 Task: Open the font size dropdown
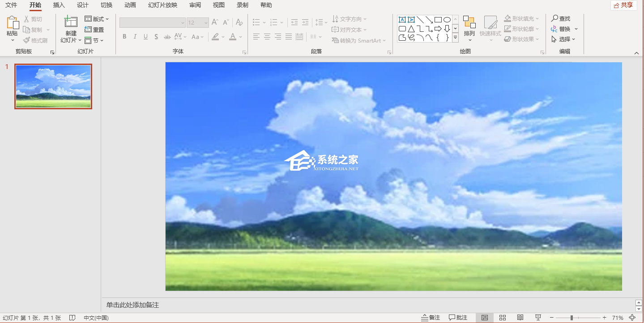[x=206, y=22]
